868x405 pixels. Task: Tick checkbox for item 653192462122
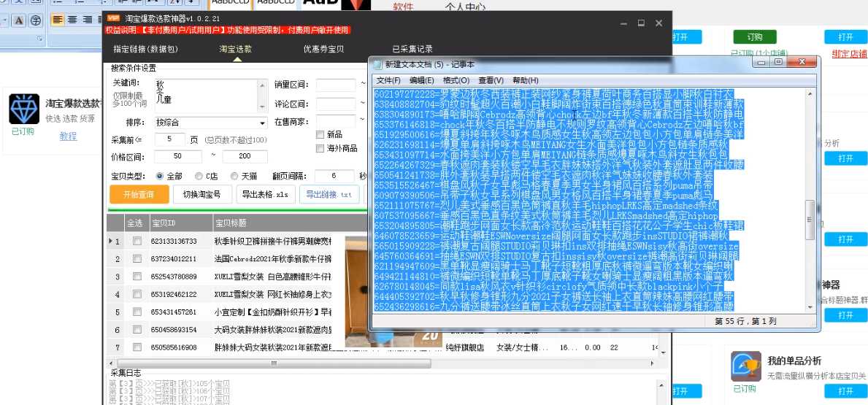point(137,294)
